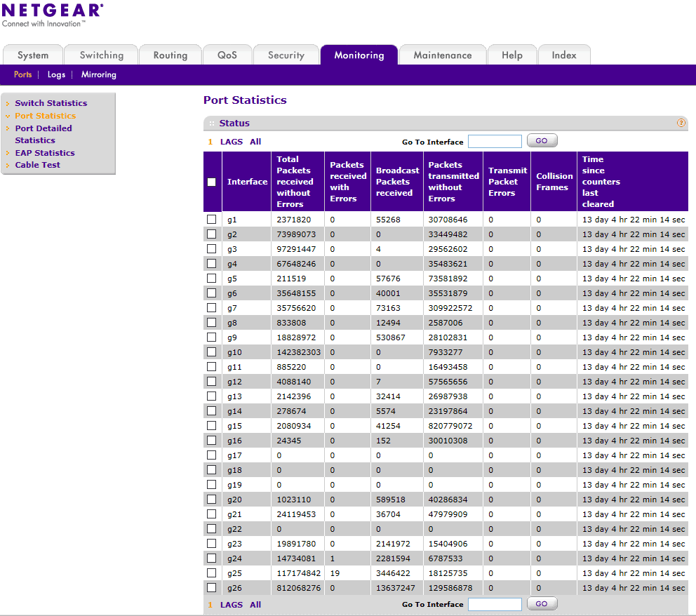Click the Broadcast Packets received header

click(397, 182)
